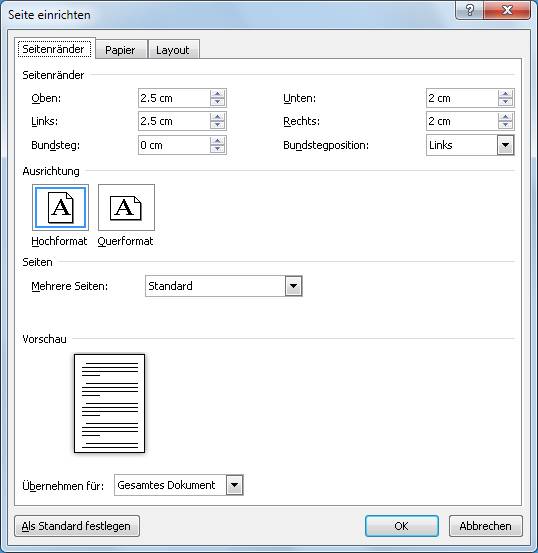The height and width of the screenshot is (553, 538).
Task: Confirm with the OK button
Action: [x=402, y=526]
